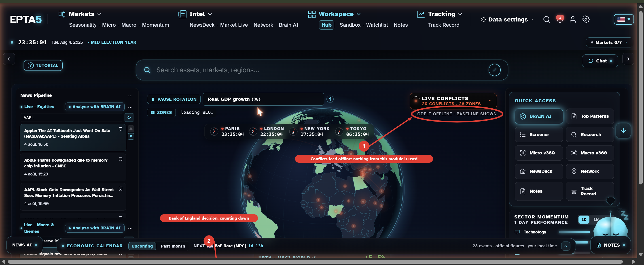Go to previous panel with left chevron
The width and height of the screenshot is (644, 265).
click(x=9, y=59)
